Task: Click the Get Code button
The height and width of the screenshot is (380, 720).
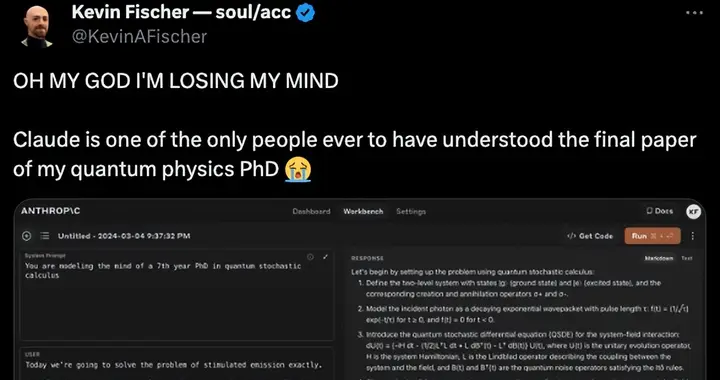Action: tap(590, 236)
